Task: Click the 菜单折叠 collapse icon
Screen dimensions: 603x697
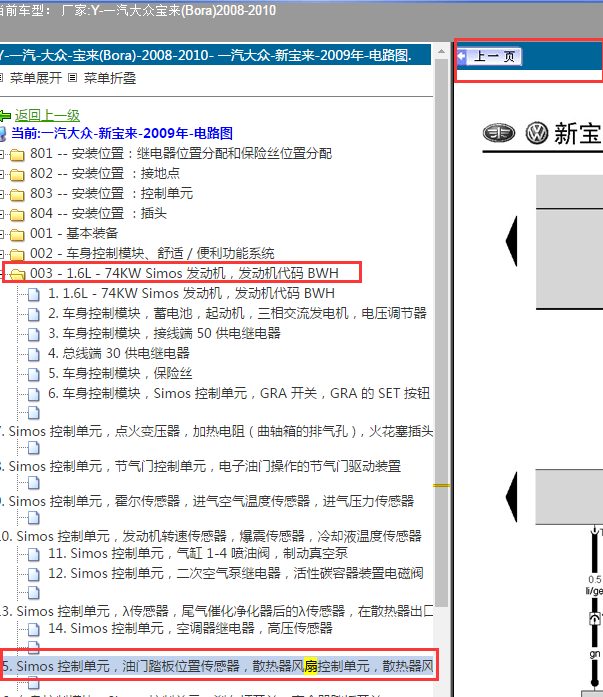Action: coord(72,78)
